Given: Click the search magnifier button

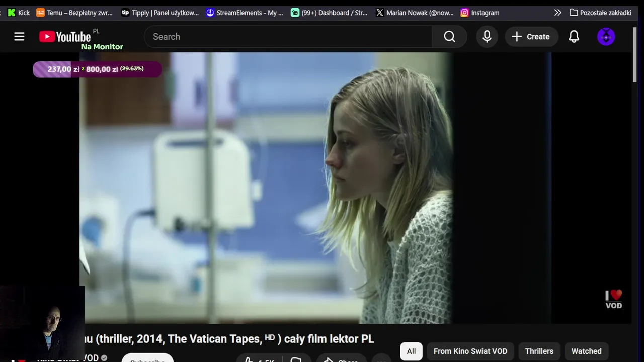Looking at the screenshot, I should [449, 37].
